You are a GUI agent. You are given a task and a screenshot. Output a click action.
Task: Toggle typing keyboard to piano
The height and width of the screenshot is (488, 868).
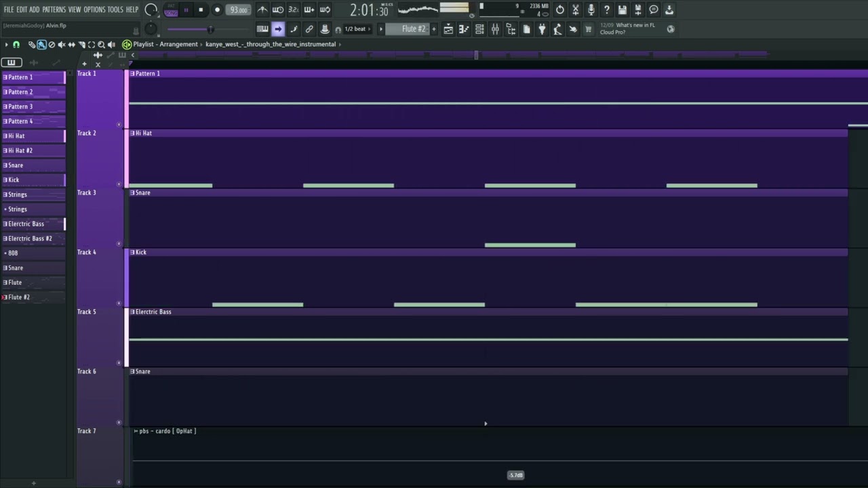point(262,29)
